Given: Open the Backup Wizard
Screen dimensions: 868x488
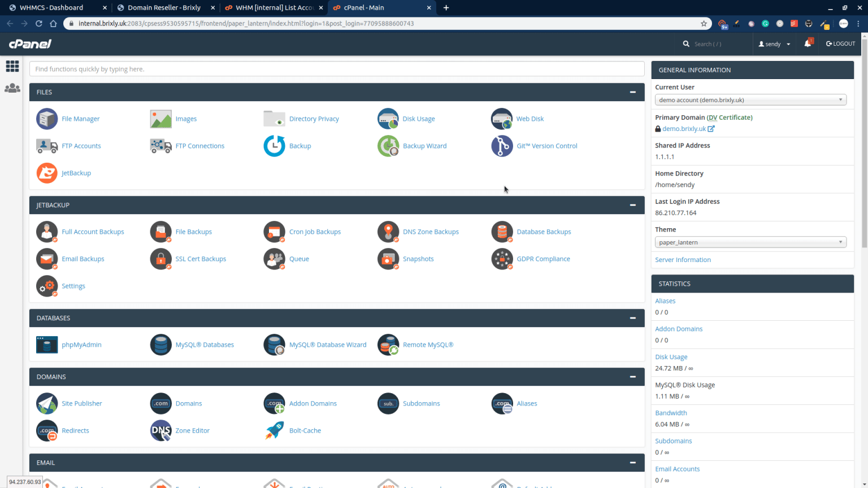Looking at the screenshot, I should pos(424,146).
